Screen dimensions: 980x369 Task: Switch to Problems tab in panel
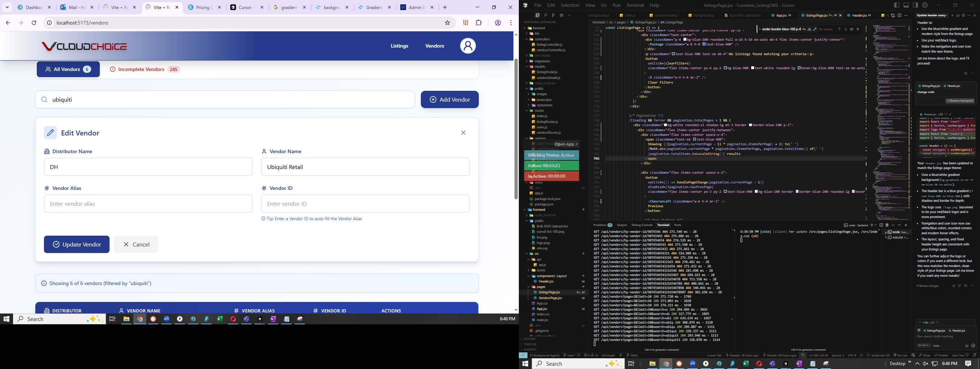(603, 225)
